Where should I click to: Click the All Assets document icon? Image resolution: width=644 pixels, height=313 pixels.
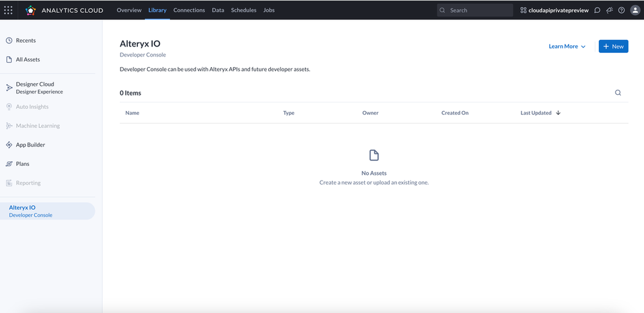coord(9,59)
